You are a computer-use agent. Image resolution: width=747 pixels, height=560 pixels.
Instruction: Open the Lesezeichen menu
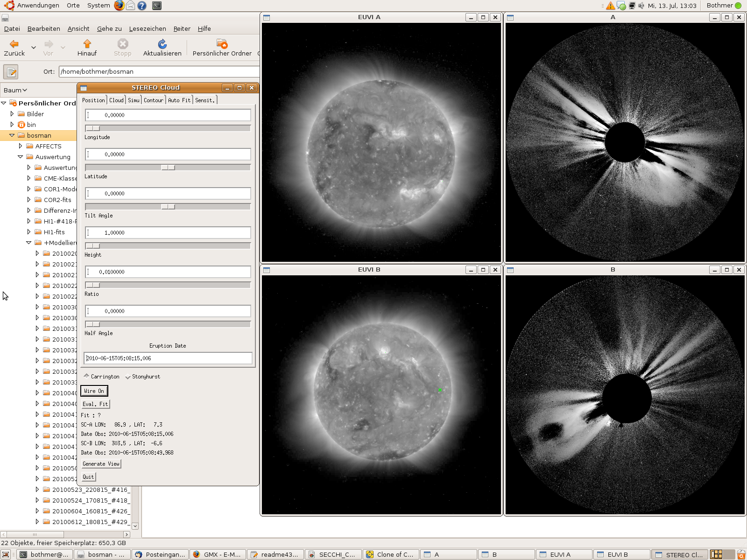pyautogui.click(x=148, y=28)
